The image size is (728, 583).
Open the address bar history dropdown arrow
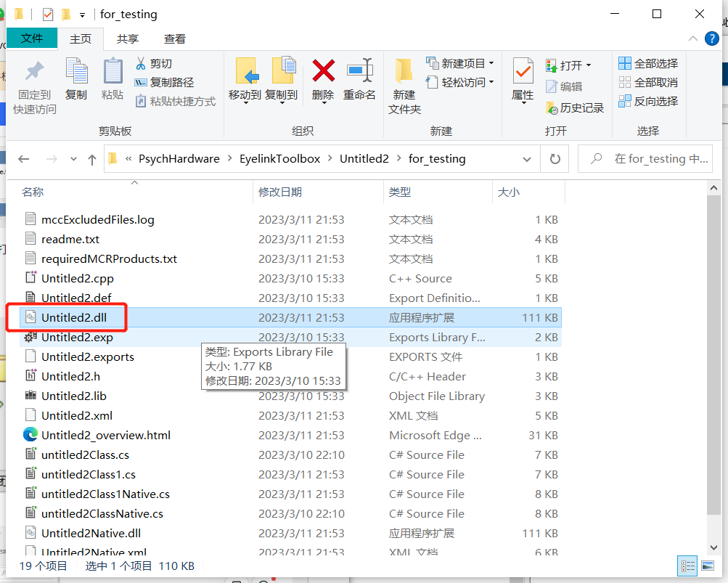pyautogui.click(x=526, y=159)
